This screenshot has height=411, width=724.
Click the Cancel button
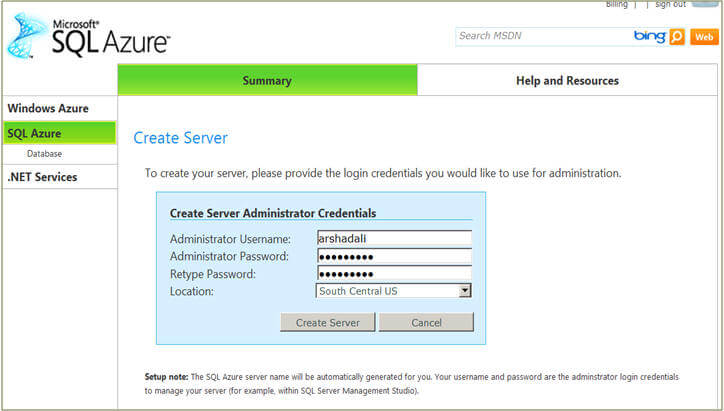point(426,322)
